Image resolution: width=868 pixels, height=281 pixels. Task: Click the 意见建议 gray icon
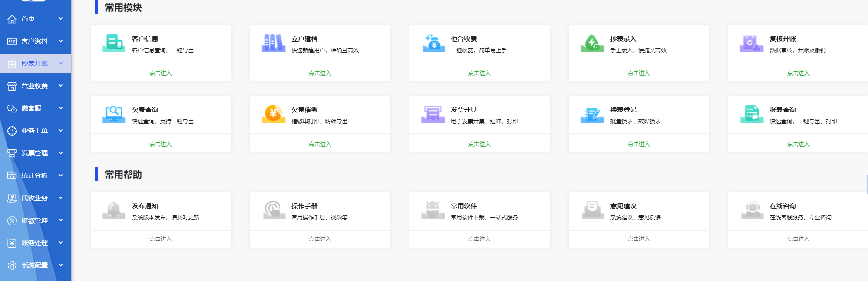tap(592, 210)
